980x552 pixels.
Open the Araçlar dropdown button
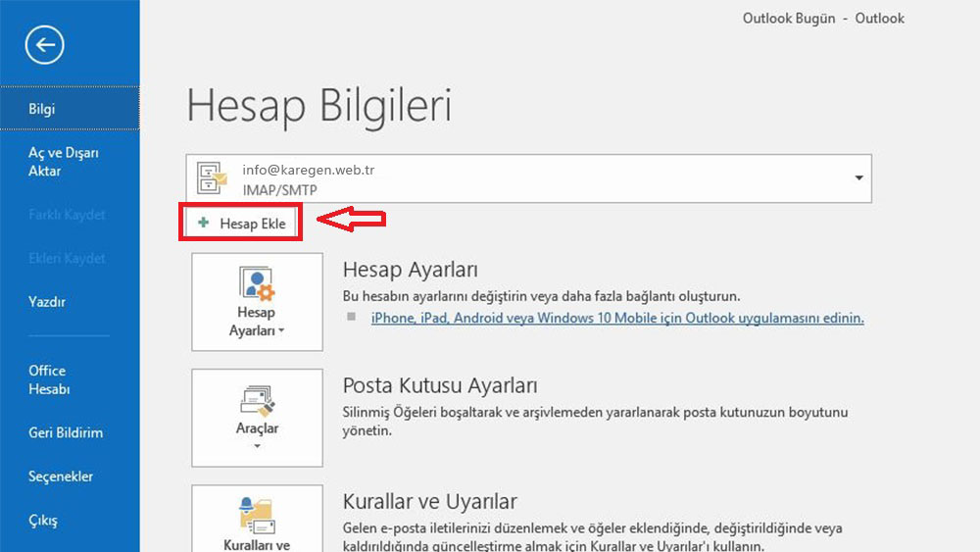click(257, 418)
